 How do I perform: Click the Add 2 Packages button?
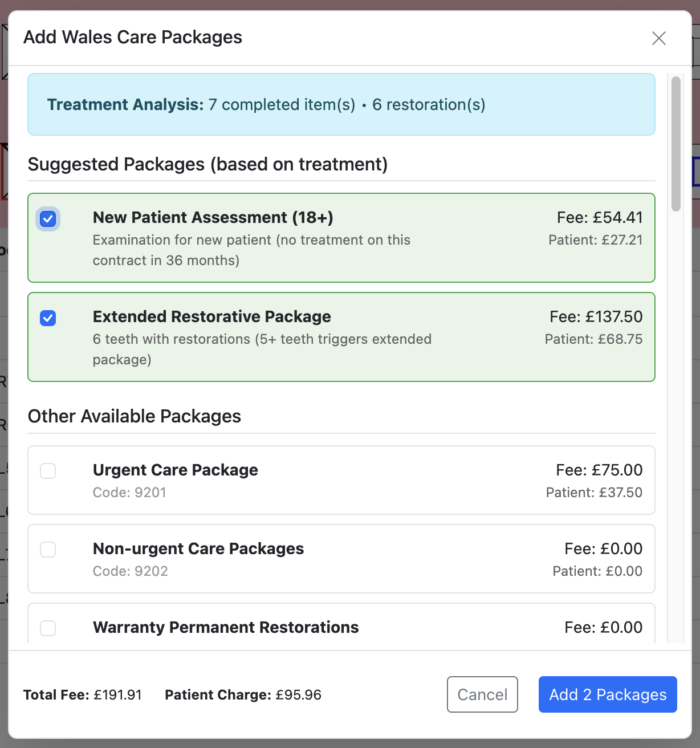pyautogui.click(x=607, y=694)
